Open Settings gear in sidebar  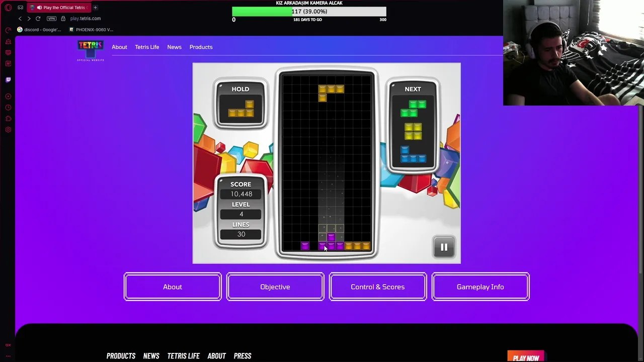(8, 130)
